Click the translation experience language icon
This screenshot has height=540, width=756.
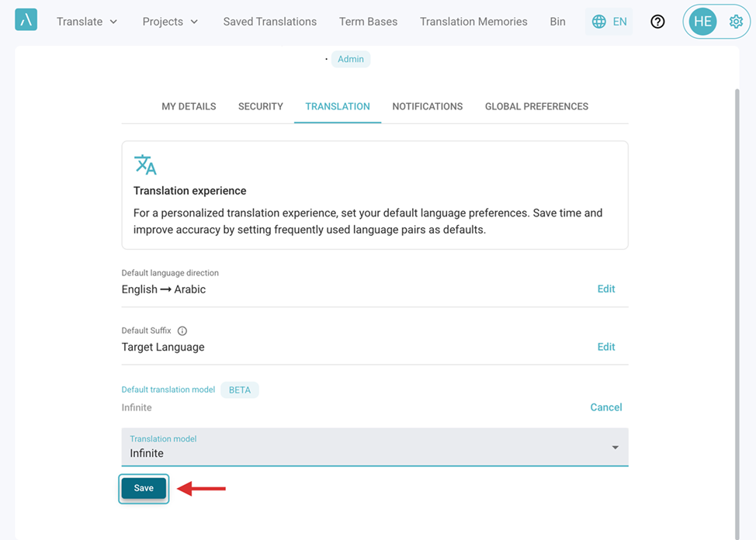[x=145, y=164]
